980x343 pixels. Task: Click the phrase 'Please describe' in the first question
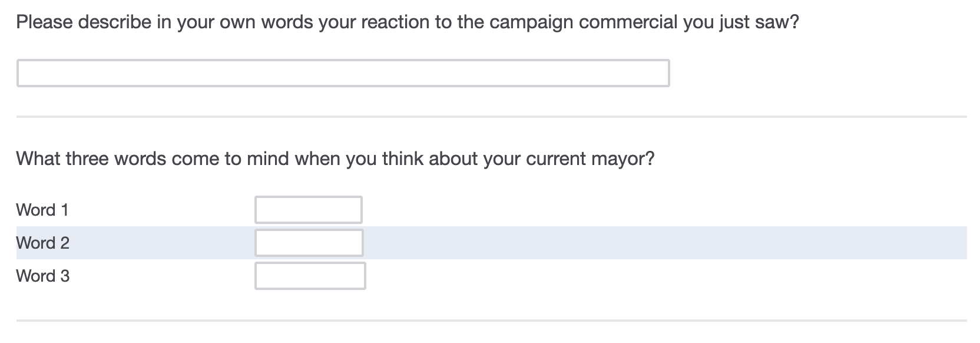[75, 22]
